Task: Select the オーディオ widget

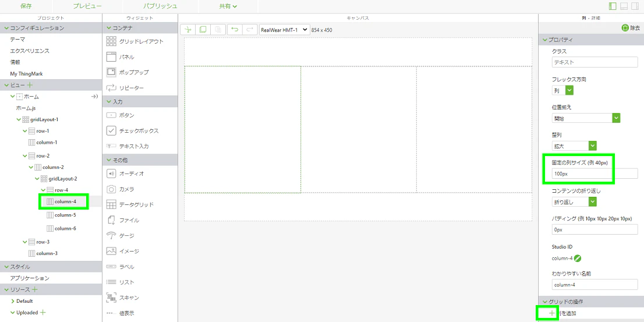Action: pyautogui.click(x=125, y=174)
